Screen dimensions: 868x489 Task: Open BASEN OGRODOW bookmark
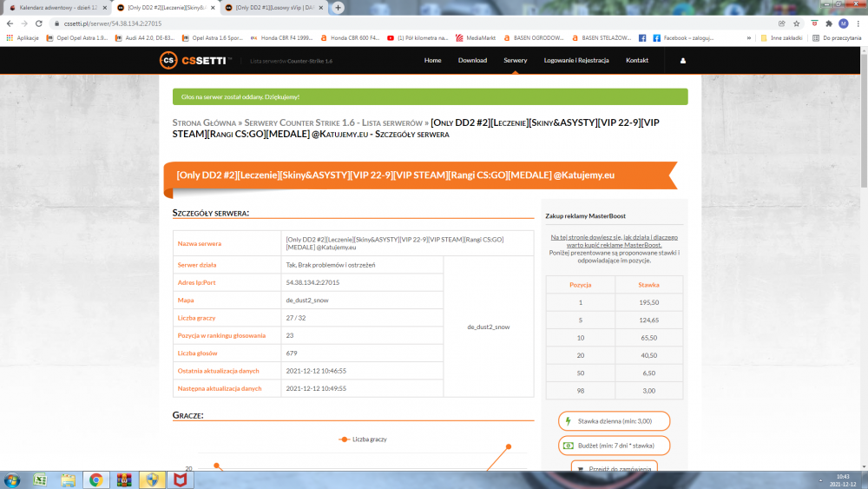pyautogui.click(x=534, y=38)
